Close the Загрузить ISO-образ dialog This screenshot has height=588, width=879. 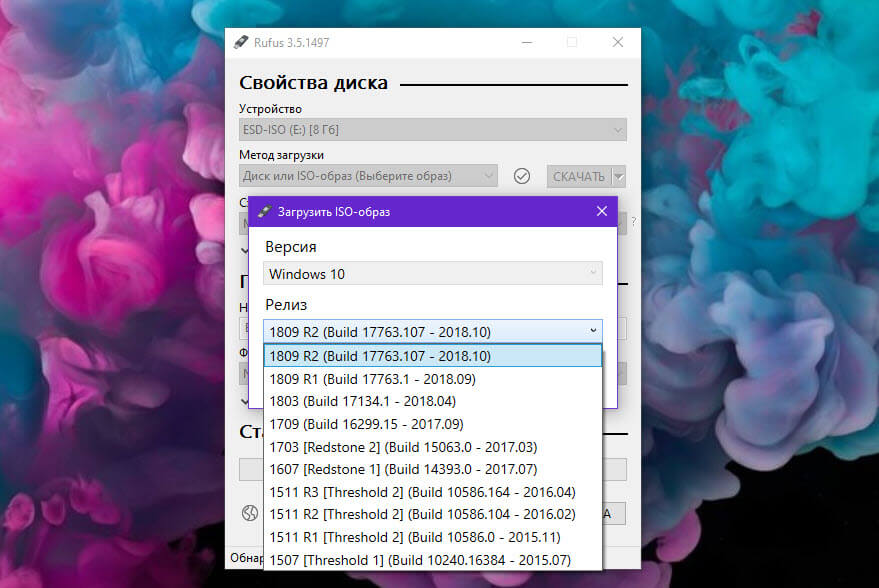coord(602,211)
